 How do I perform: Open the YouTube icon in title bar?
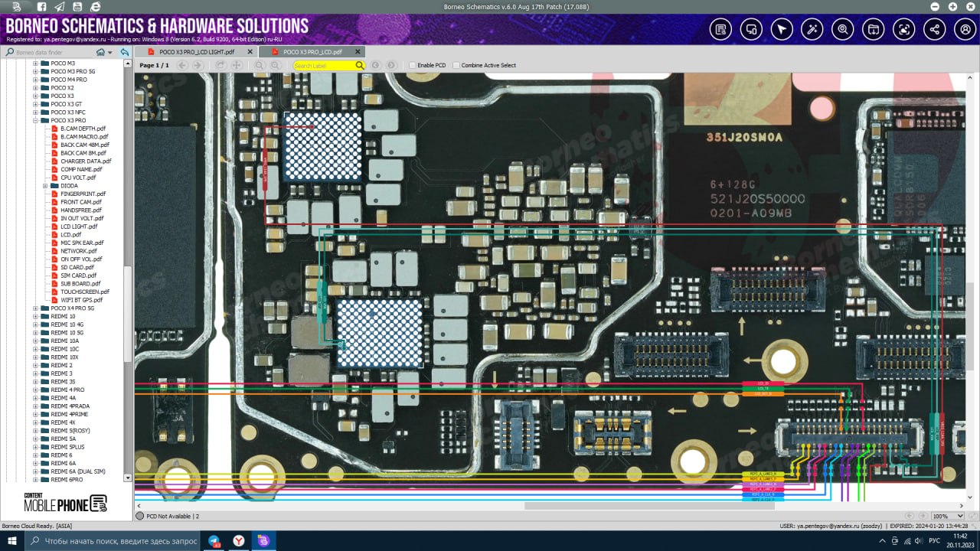77,6
